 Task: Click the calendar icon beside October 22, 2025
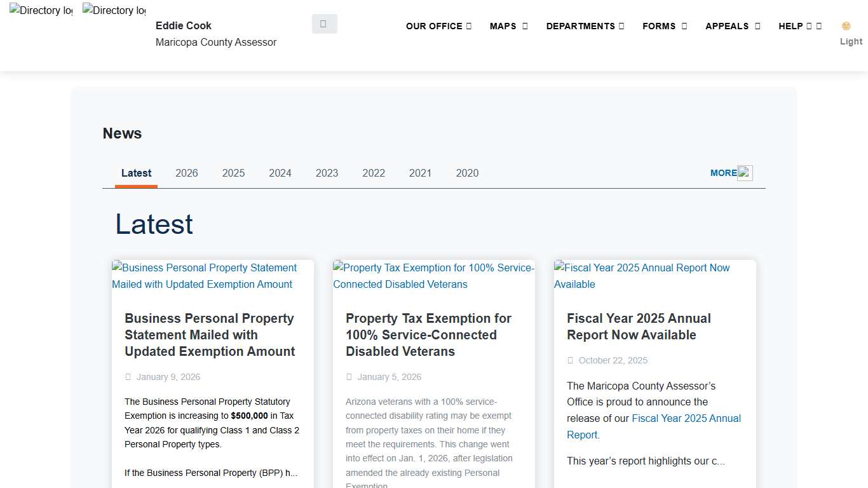[x=571, y=360]
